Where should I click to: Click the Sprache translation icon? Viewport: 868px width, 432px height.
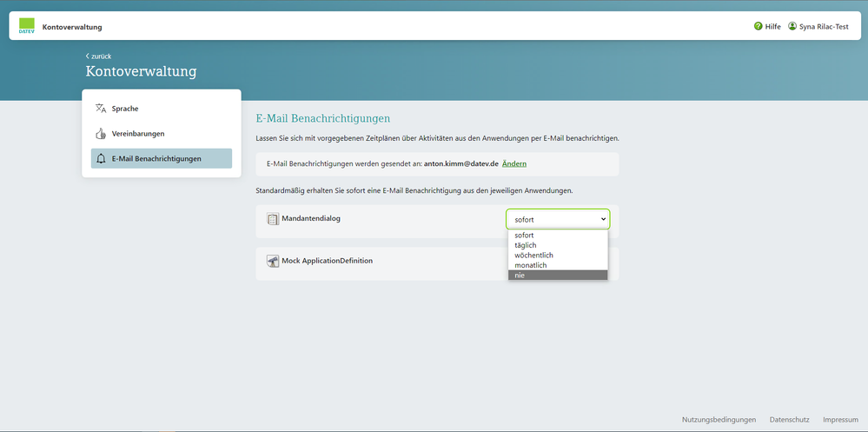click(101, 109)
